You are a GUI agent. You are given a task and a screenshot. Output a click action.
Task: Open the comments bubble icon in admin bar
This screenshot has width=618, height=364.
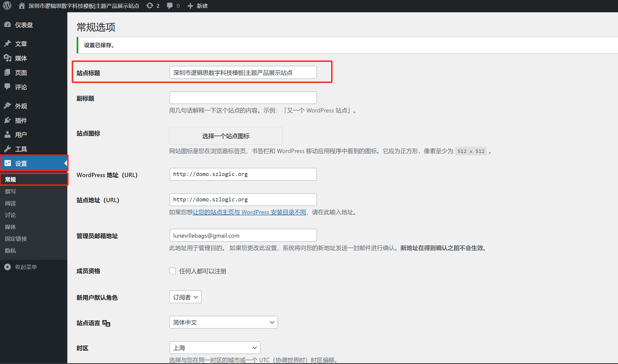click(x=169, y=6)
